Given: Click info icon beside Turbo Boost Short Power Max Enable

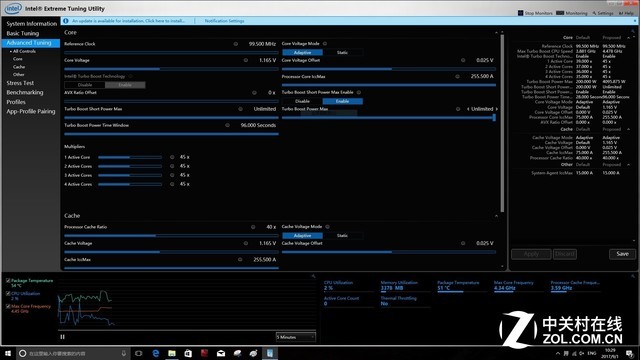Looking at the screenshot, I should tap(359, 92).
